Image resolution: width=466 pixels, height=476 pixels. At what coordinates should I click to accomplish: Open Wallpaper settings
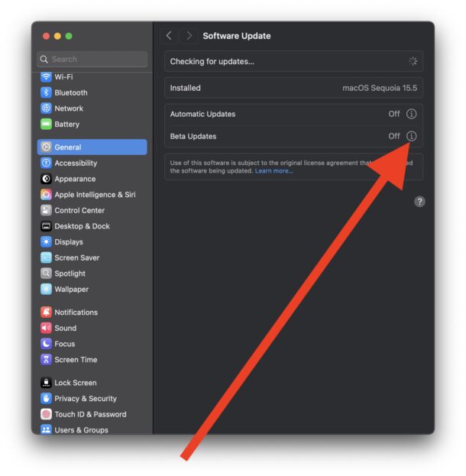[71, 289]
